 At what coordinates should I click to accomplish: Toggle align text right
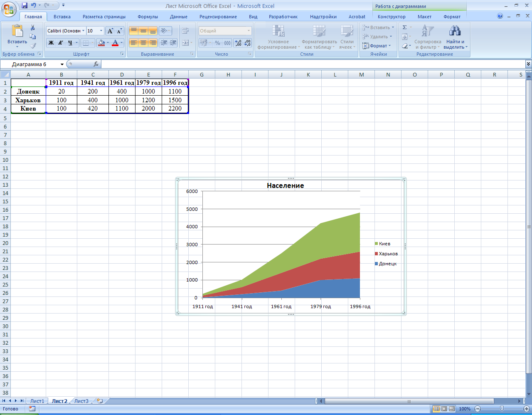tap(153, 42)
